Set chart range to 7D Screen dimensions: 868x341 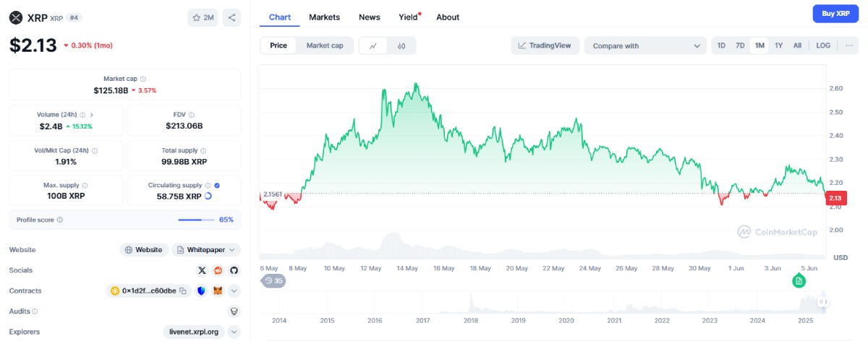(x=740, y=46)
